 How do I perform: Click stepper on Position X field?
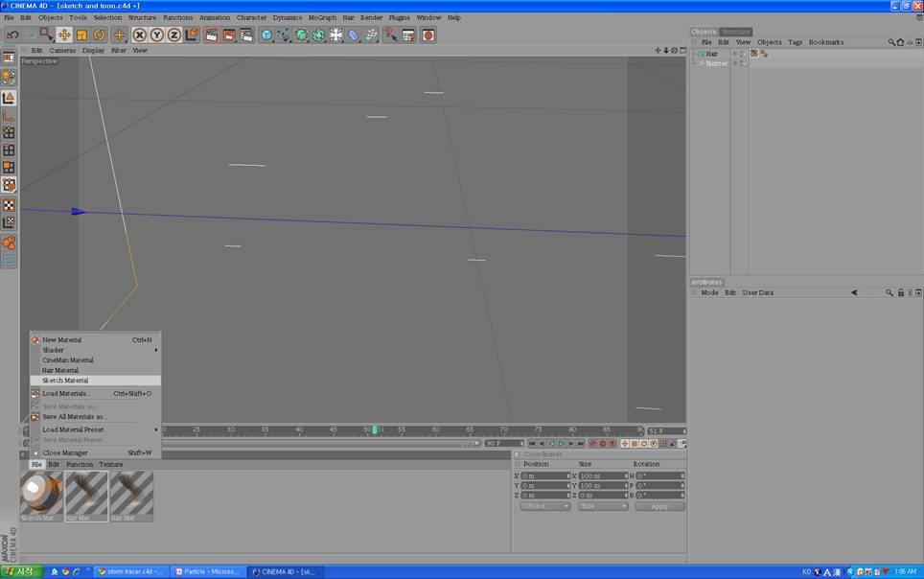[568, 475]
